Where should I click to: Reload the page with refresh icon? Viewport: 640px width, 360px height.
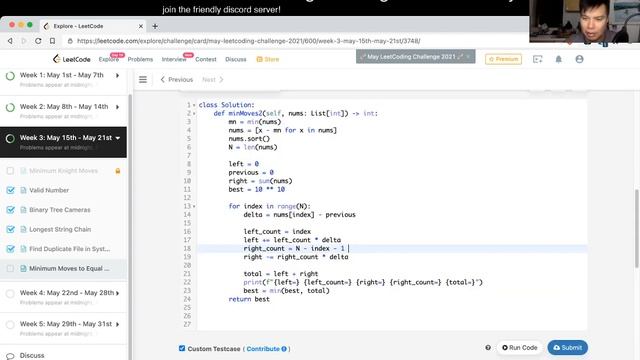coord(38,41)
